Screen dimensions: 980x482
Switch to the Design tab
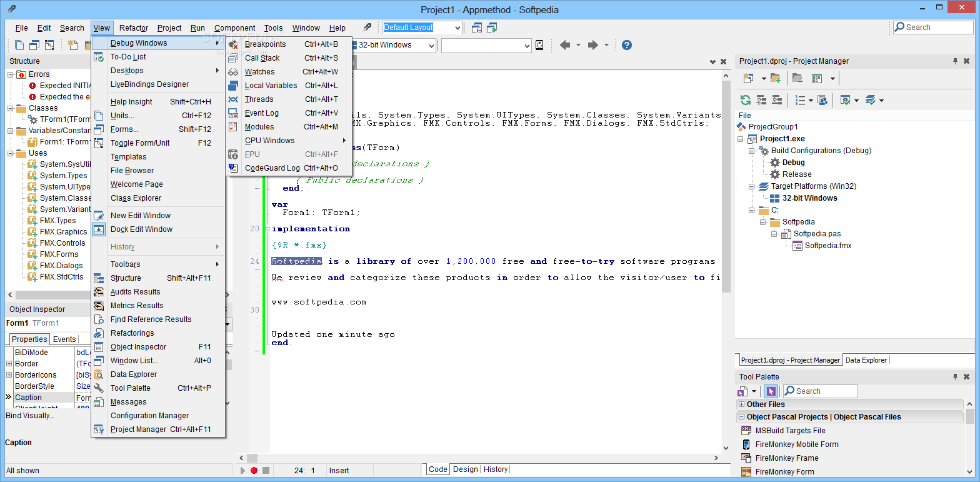pos(465,469)
